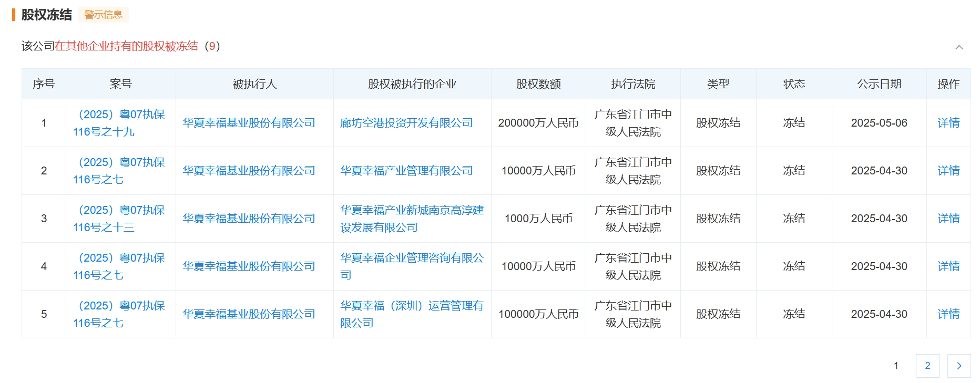
Task: Go to next page arrow
Action: [x=959, y=366]
